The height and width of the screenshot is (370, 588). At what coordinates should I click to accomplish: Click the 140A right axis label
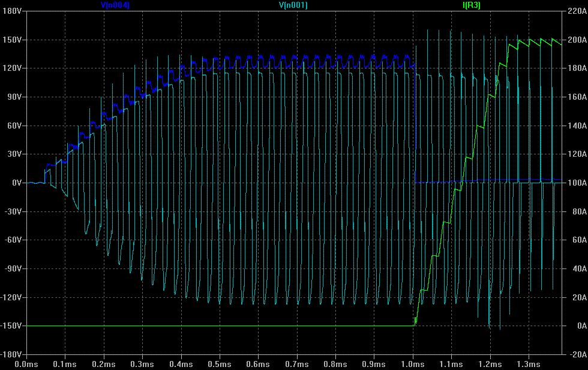coord(577,126)
